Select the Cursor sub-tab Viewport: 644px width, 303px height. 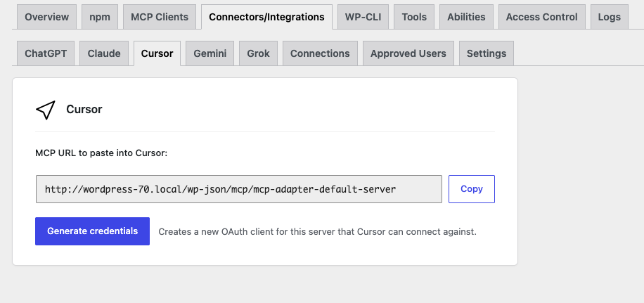tap(157, 53)
